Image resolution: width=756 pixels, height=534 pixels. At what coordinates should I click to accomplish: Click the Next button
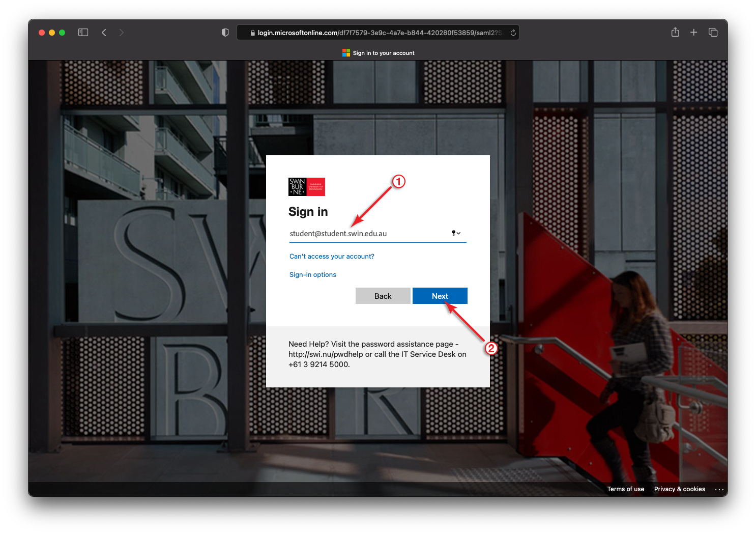[440, 296]
